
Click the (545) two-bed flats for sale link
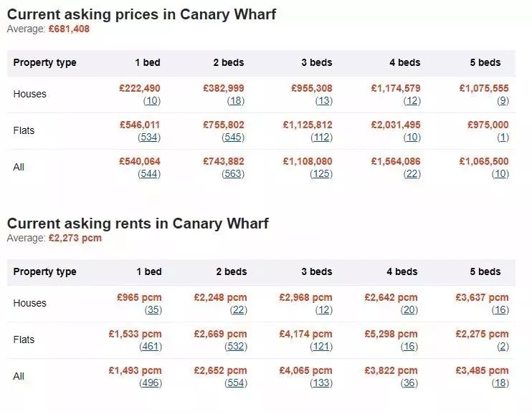(x=233, y=138)
